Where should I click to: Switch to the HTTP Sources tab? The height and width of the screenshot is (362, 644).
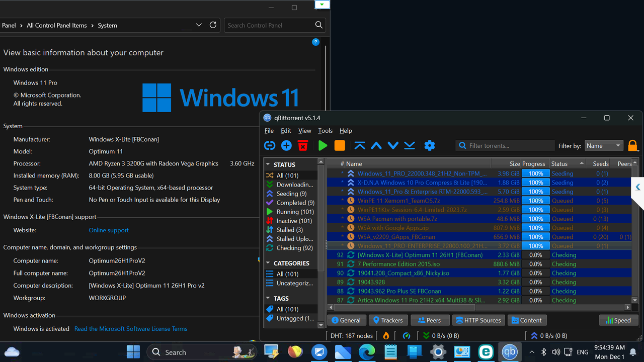477,320
